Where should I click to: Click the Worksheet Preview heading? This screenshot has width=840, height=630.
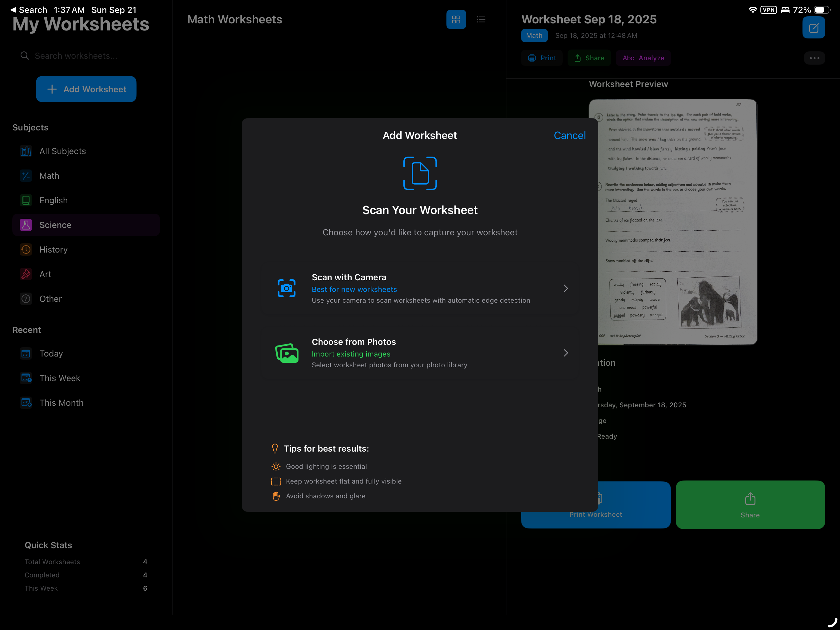pyautogui.click(x=628, y=84)
